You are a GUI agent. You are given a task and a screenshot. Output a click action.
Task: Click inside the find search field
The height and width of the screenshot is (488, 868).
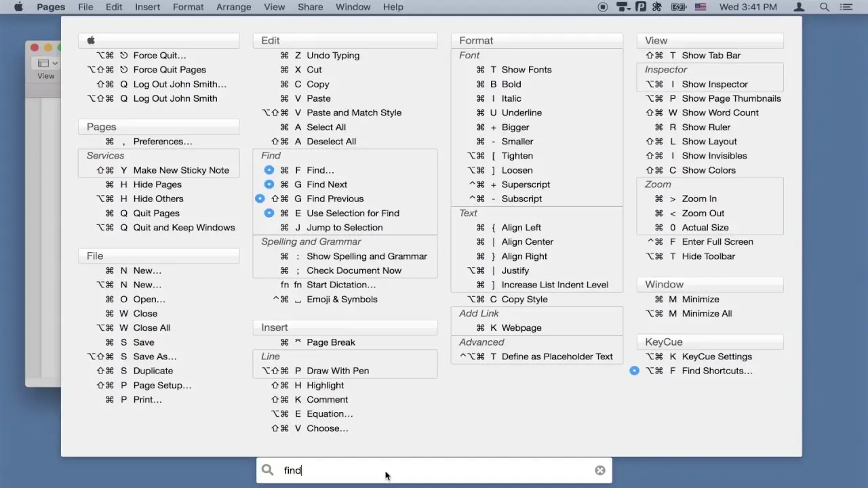pos(434,470)
